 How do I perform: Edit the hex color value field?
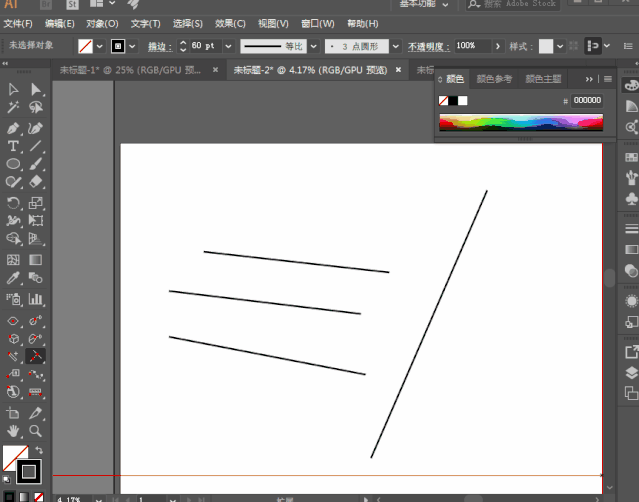click(587, 100)
